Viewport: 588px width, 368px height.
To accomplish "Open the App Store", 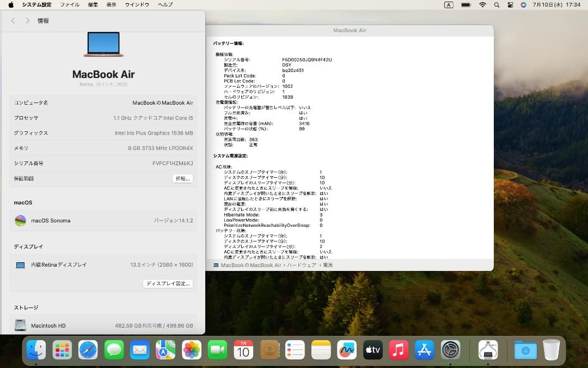I will tap(425, 349).
